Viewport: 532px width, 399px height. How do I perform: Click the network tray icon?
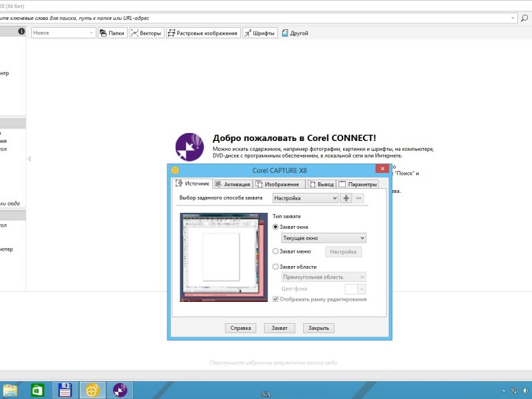(514, 391)
